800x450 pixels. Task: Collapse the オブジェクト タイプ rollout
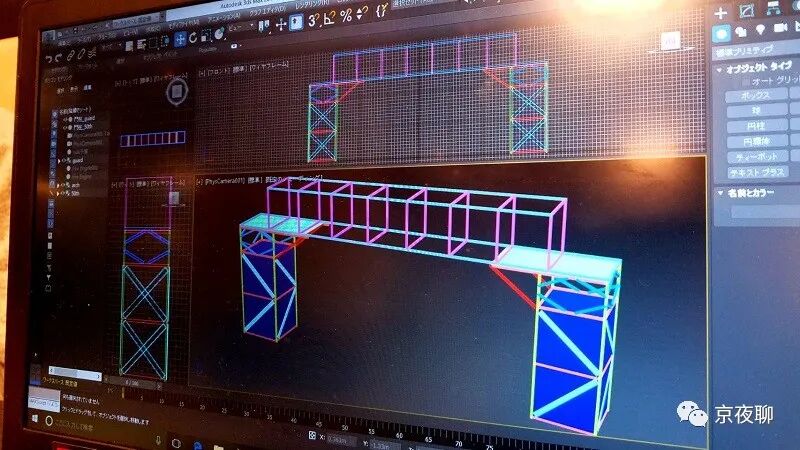(719, 70)
